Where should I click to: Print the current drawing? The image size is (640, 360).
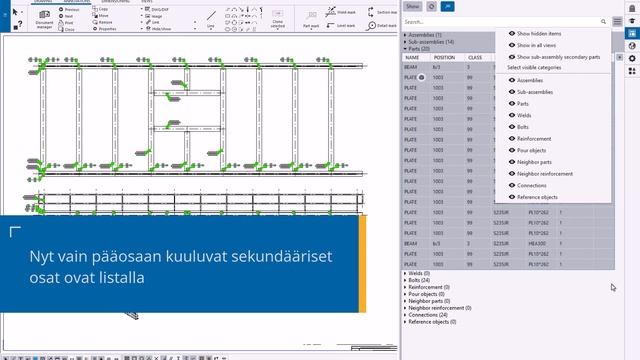tap(66, 23)
